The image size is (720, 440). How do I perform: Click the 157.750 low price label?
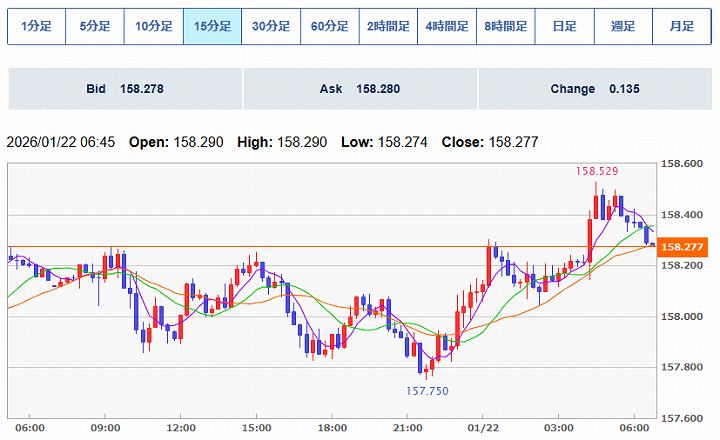coord(426,391)
